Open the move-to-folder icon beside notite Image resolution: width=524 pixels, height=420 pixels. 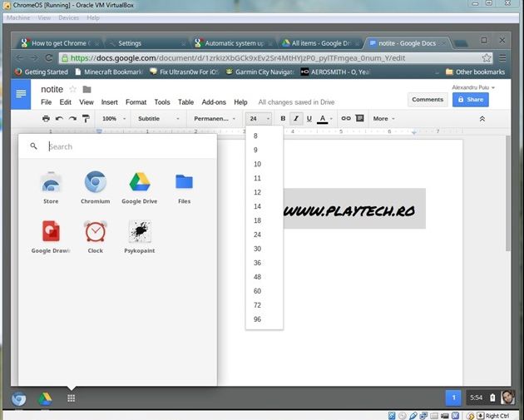point(87,89)
